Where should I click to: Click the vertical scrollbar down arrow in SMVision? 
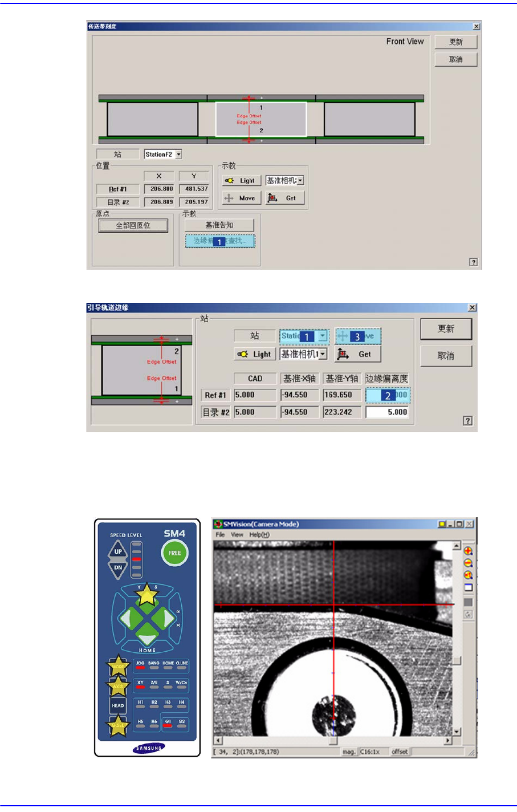click(x=456, y=731)
